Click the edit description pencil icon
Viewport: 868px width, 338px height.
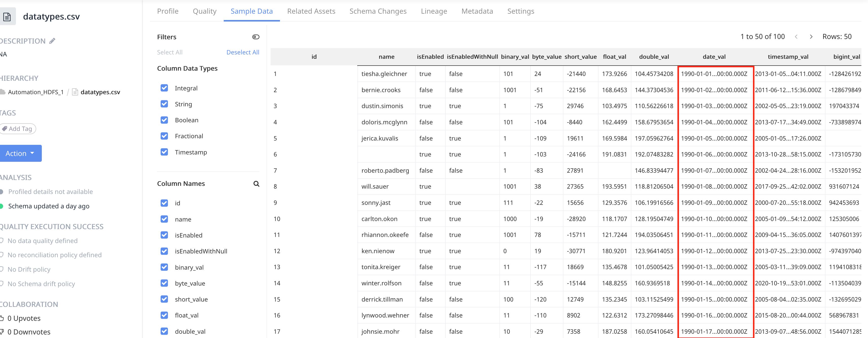pyautogui.click(x=52, y=41)
